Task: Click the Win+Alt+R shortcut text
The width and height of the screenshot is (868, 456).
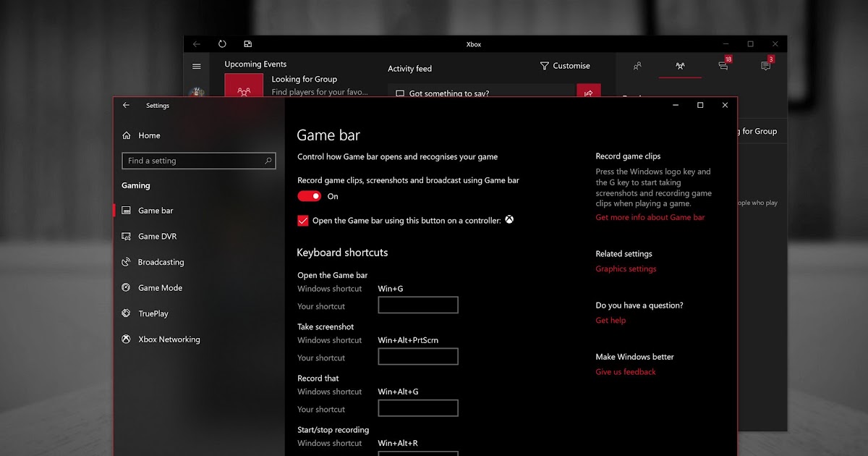Action: click(x=398, y=443)
